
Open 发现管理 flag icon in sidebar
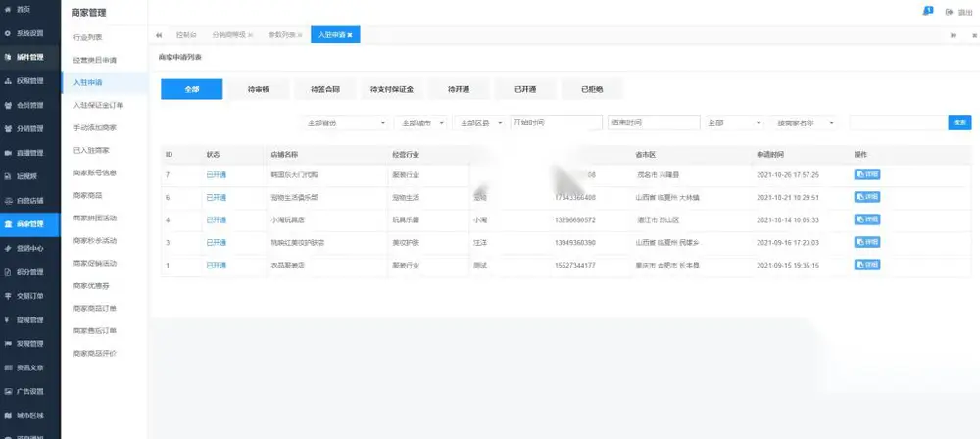(x=8, y=343)
